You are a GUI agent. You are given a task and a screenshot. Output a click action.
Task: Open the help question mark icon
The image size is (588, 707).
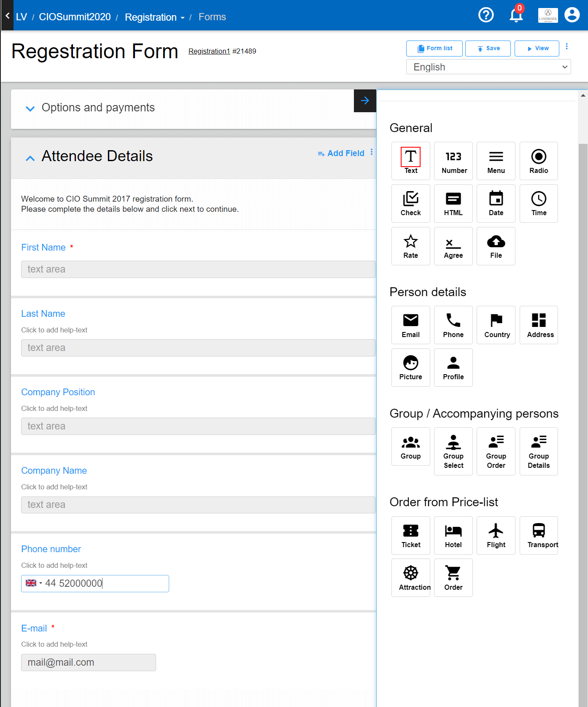(x=486, y=15)
